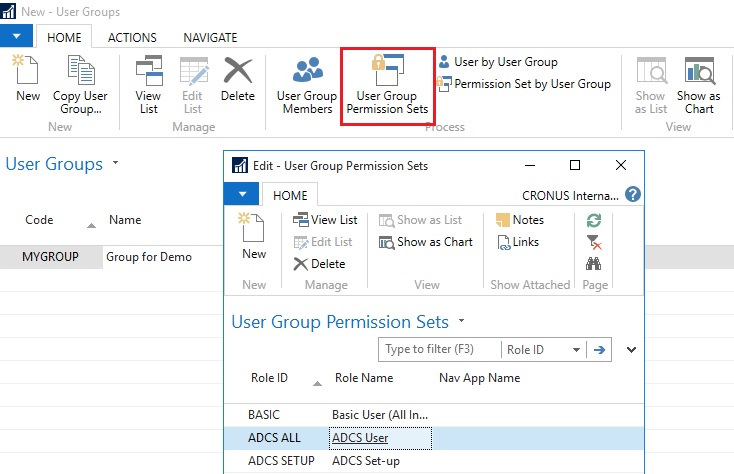
Task: Open Notes in the edit dialog
Action: [x=519, y=220]
